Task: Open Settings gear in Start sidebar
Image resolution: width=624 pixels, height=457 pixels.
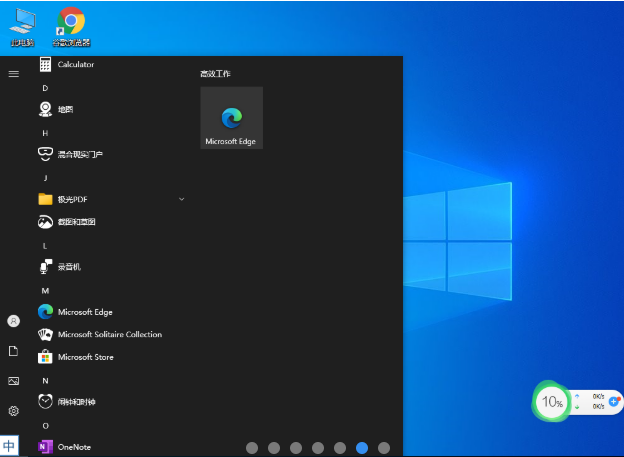Action: (14, 411)
